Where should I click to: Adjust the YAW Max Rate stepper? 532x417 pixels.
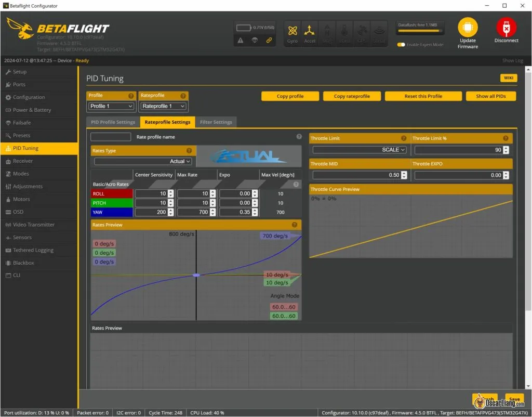click(212, 212)
